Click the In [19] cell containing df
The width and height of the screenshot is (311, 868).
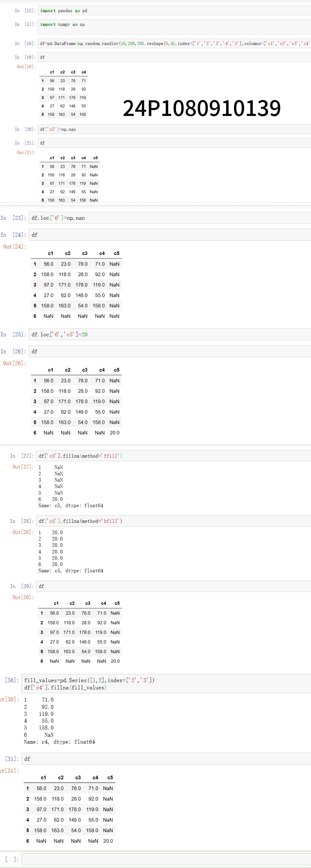(x=174, y=57)
